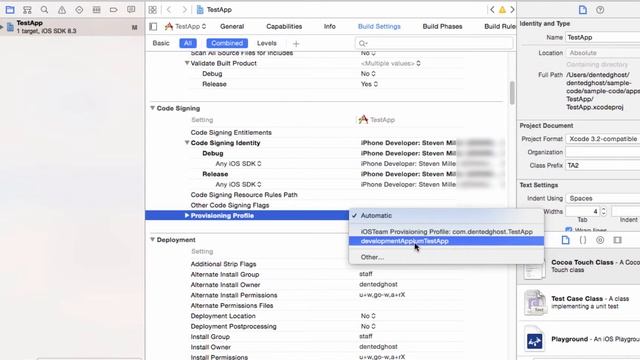This screenshot has width=640, height=360.
Task: Show the Object library circle icon
Action: 600,240
